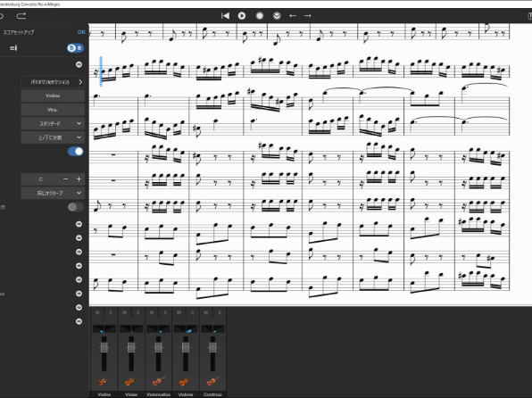Turn off the blue switch below 上/下に分割
Viewport: 532px width, 398px height.
(x=75, y=152)
